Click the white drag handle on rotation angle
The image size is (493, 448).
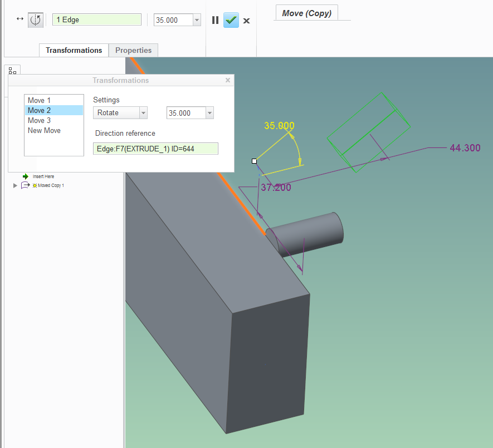255,161
